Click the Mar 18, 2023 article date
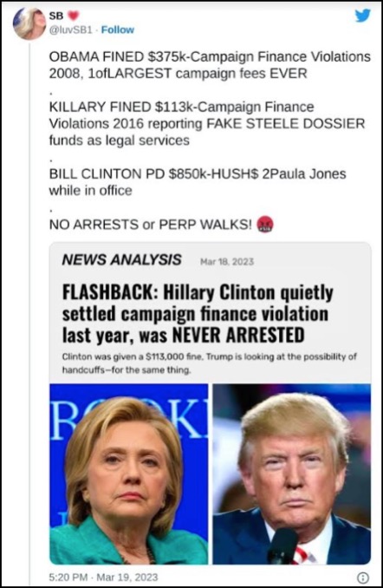 227,261
